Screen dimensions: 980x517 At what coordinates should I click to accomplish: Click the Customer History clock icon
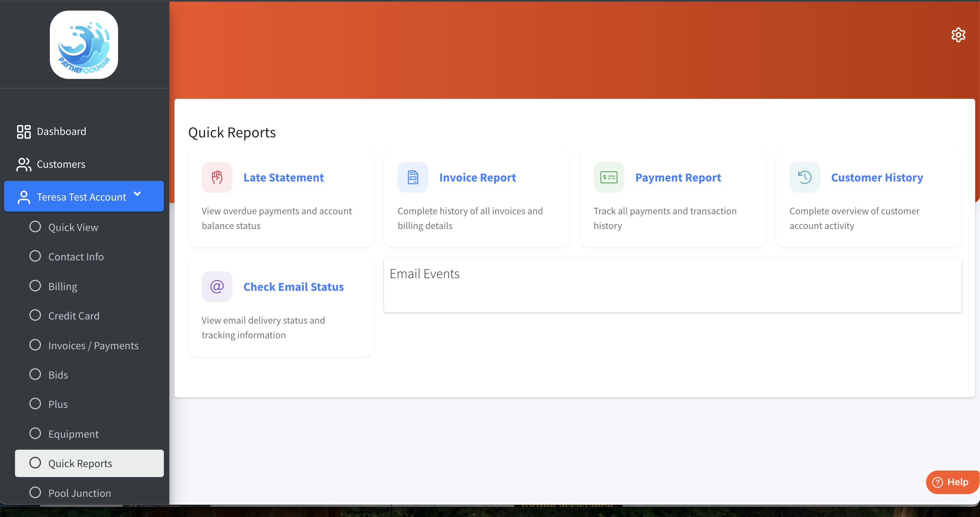(x=805, y=177)
